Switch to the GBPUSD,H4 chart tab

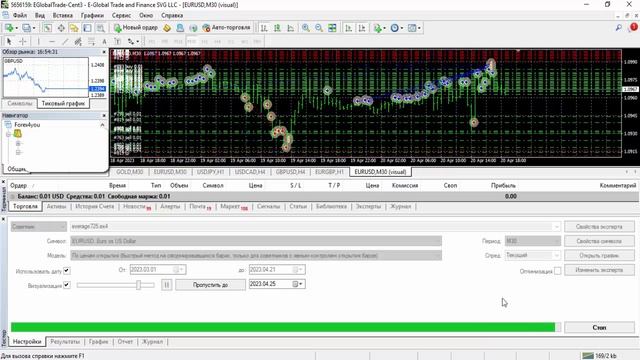click(290, 172)
